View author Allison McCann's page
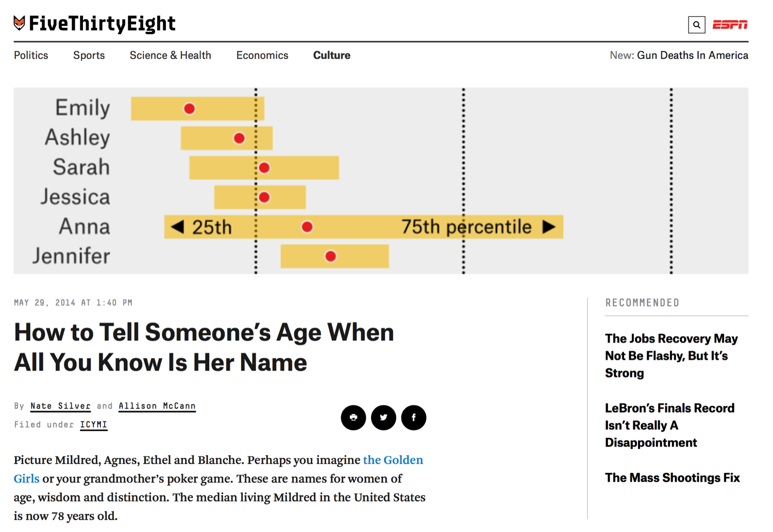773x532 pixels. tap(157, 406)
